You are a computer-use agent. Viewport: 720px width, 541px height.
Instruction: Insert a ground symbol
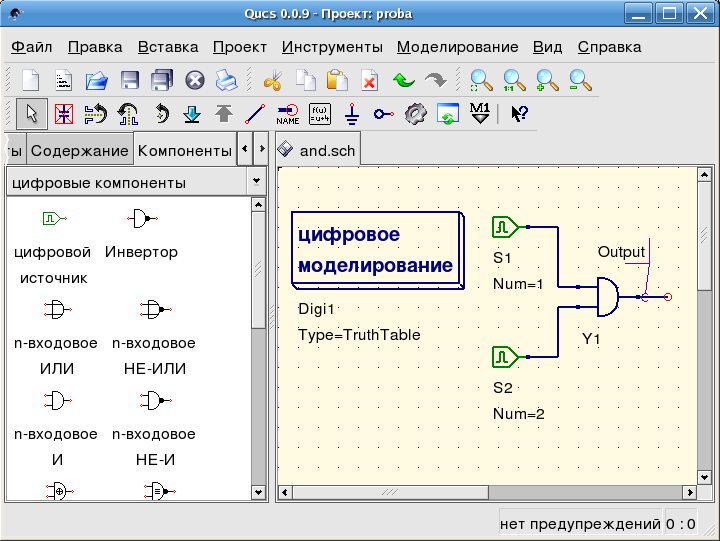pyautogui.click(x=351, y=113)
